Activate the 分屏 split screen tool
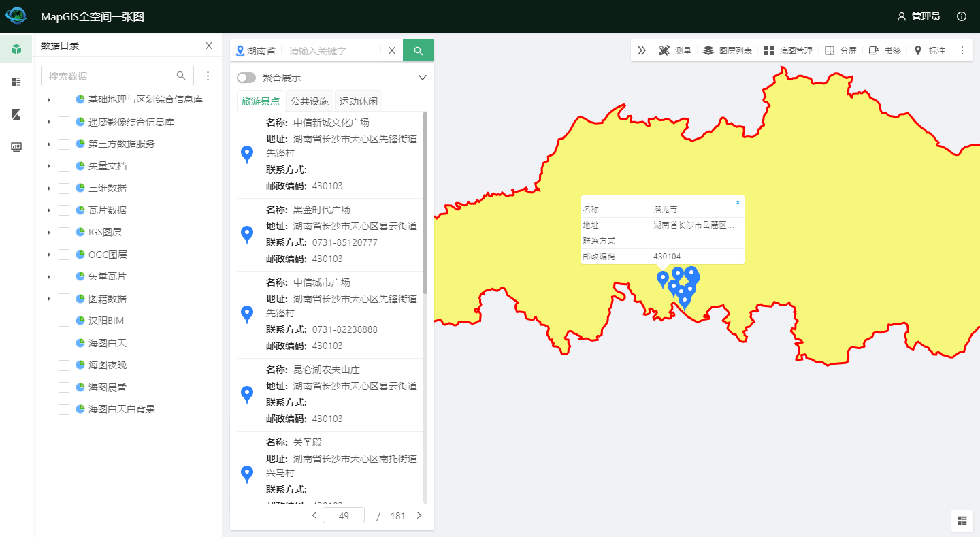The width and height of the screenshot is (980, 537). click(x=840, y=50)
